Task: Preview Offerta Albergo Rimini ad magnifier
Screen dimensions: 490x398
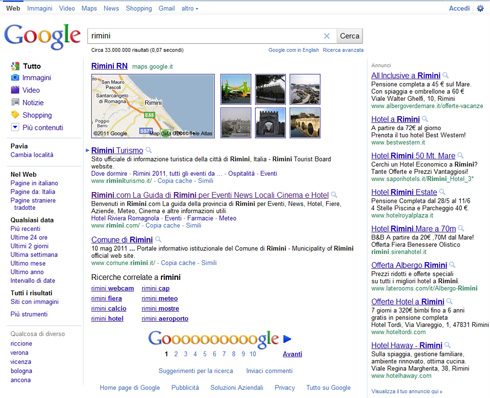Action: pyautogui.click(x=452, y=265)
